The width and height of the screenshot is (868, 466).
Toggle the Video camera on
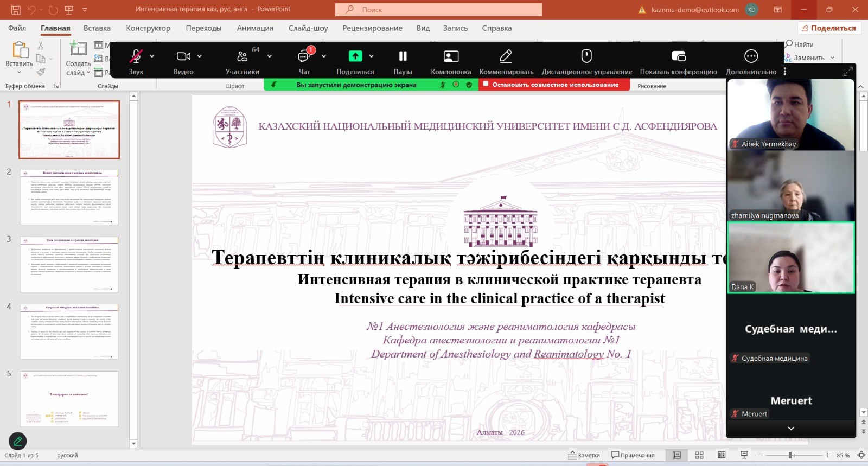(183, 56)
